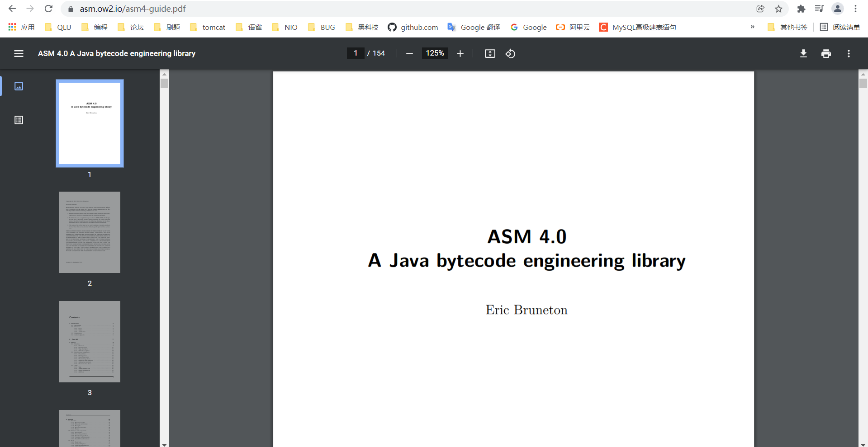Open the tomcat bookmark folder
The image size is (868, 447).
point(208,27)
